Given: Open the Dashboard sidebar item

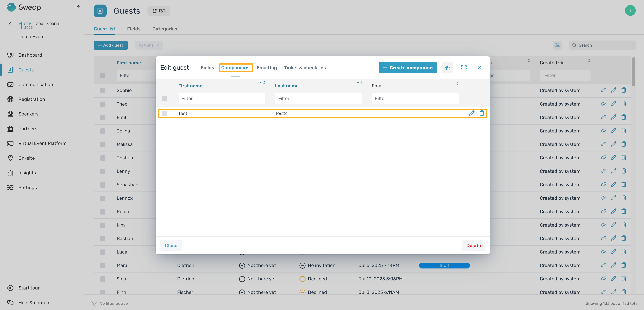Looking at the screenshot, I should point(30,55).
